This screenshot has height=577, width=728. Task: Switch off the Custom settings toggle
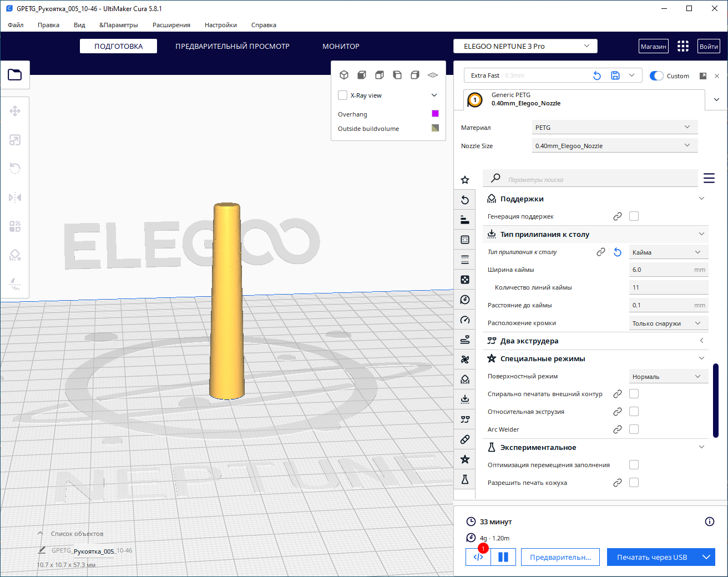coord(656,76)
